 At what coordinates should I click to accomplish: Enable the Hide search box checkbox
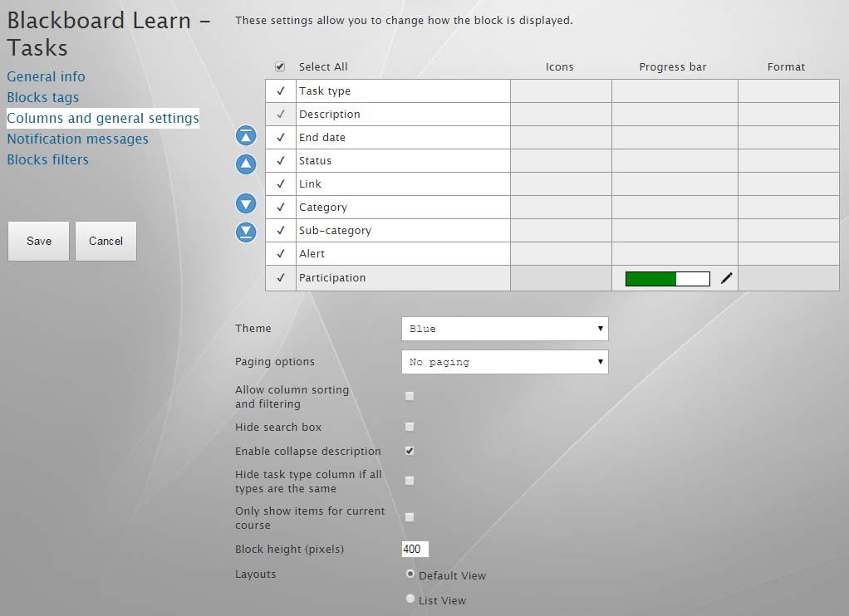coord(410,427)
